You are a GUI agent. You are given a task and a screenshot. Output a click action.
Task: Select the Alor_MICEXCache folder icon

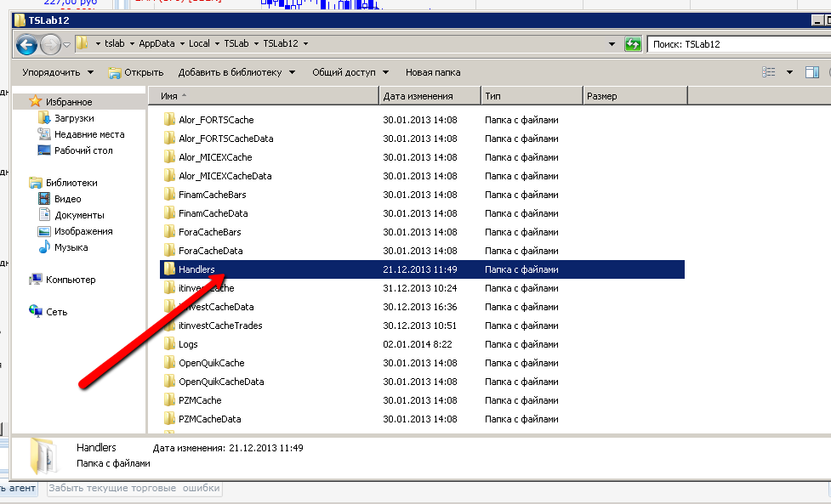(x=169, y=156)
